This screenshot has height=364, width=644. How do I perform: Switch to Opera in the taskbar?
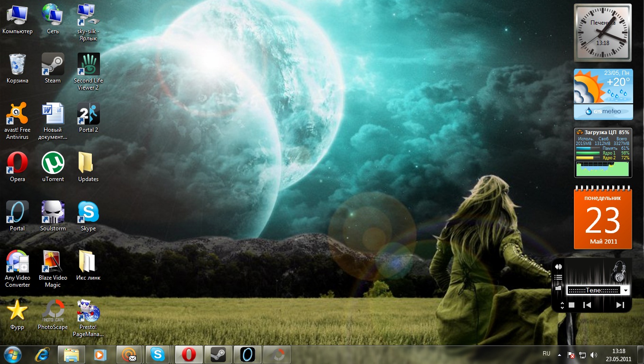coord(189,355)
